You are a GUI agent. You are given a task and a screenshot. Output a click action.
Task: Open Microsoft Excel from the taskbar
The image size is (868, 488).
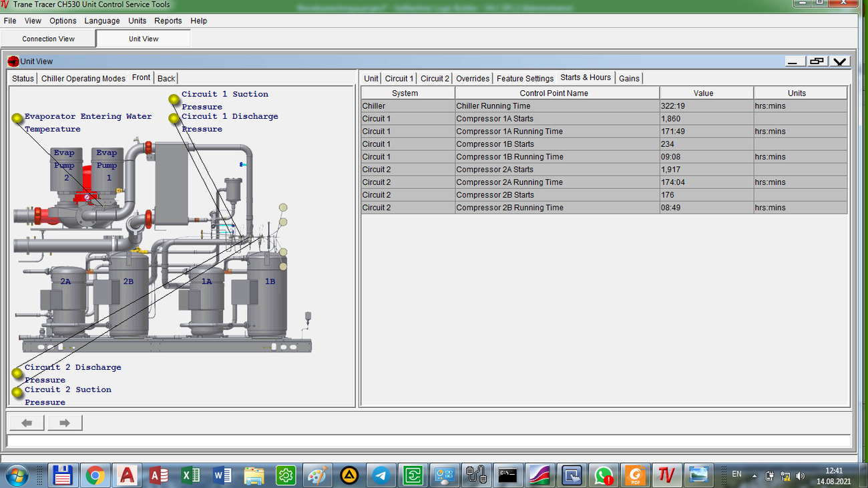pos(191,475)
